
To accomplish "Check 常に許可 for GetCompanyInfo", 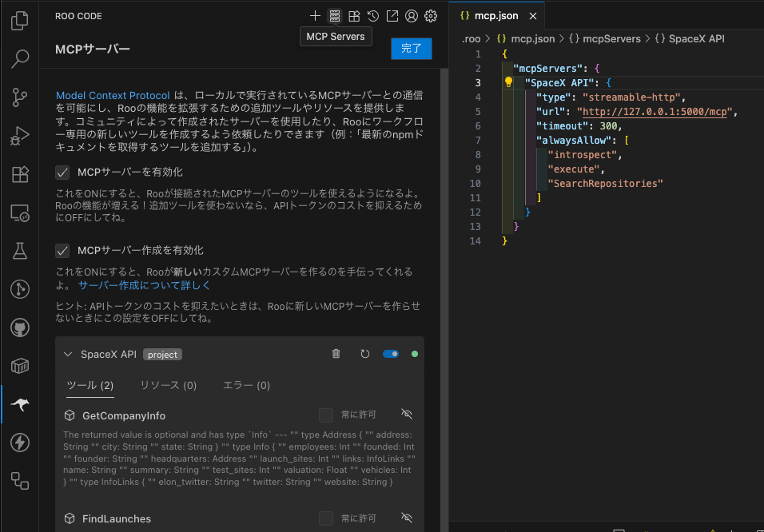I will [x=326, y=415].
